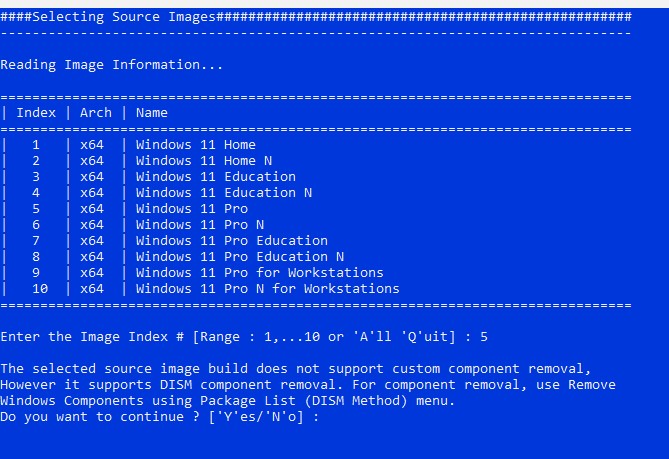Viewport: 669px width, 459px height.
Task: Select Windows 11 Pro for Workstations entry
Action: (x=260, y=273)
